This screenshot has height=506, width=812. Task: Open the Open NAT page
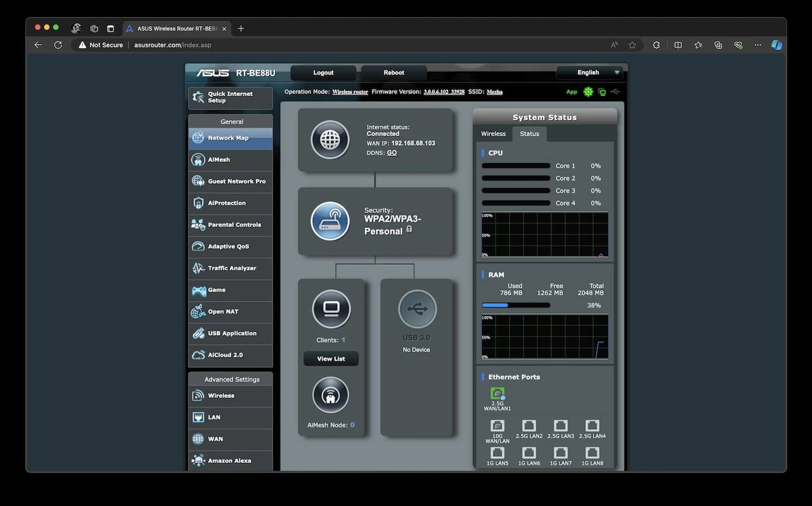[x=230, y=312]
